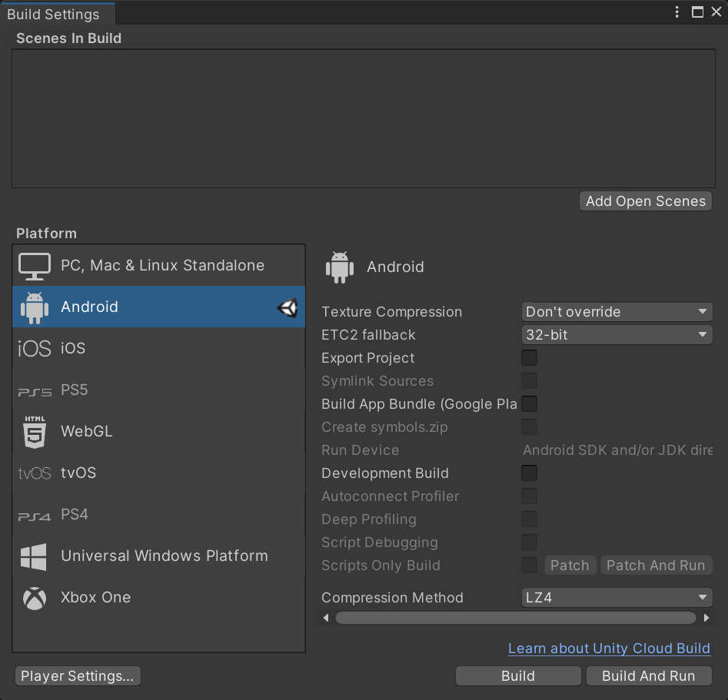The image size is (728, 700).
Task: Select the PS5 platform row
Action: pyautogui.click(x=159, y=390)
